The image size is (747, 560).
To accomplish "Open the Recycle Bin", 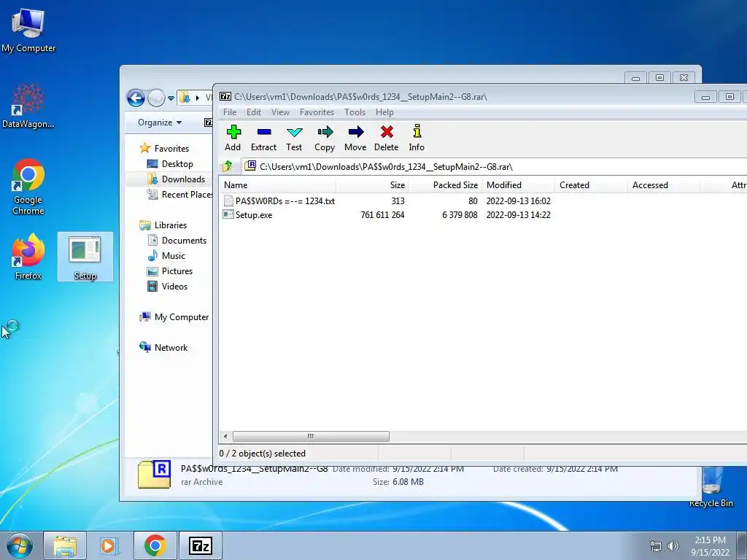I will pyautogui.click(x=711, y=486).
